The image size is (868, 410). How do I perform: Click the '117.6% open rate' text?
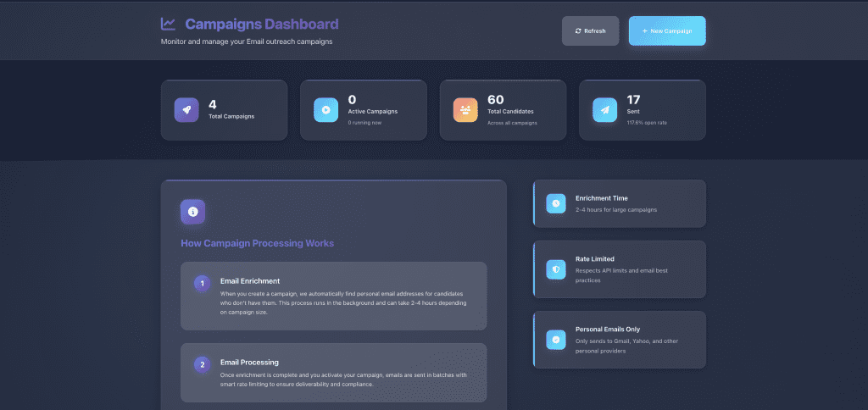click(647, 123)
